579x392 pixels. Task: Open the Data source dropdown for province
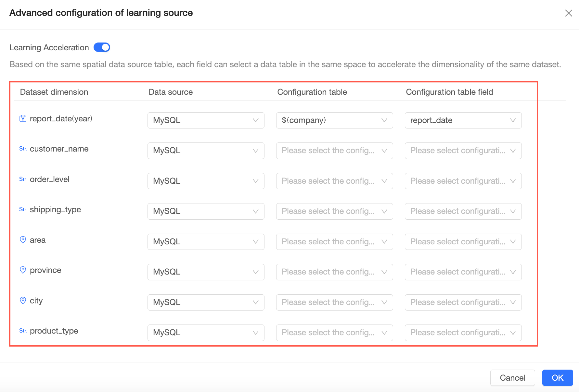[206, 272]
